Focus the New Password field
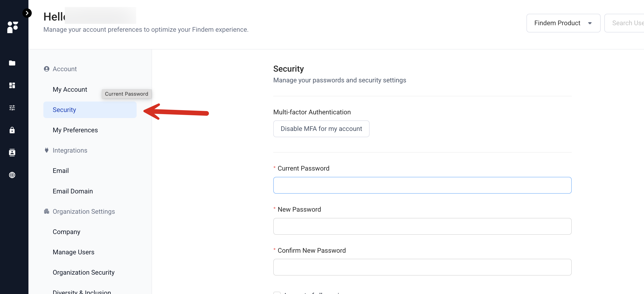 click(422, 226)
